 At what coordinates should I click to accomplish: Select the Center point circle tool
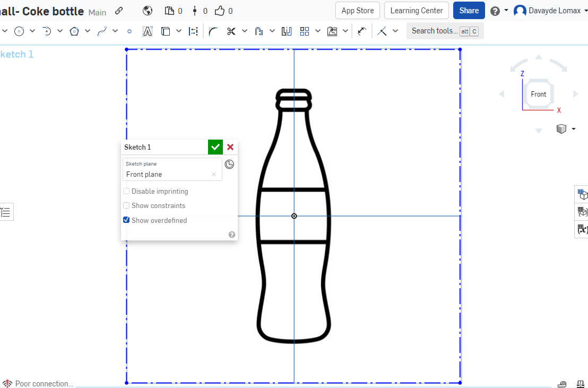(19, 31)
